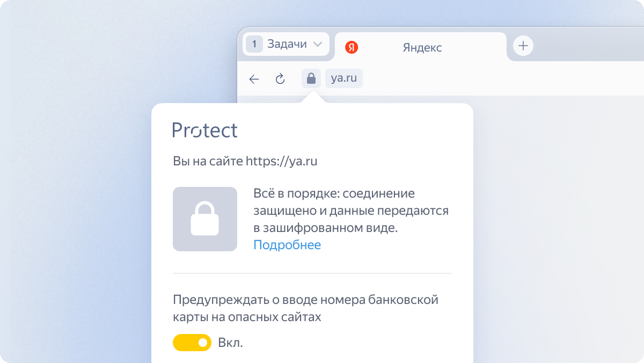
Task: Expand the Задачи dropdown chevron
Action: pos(318,44)
